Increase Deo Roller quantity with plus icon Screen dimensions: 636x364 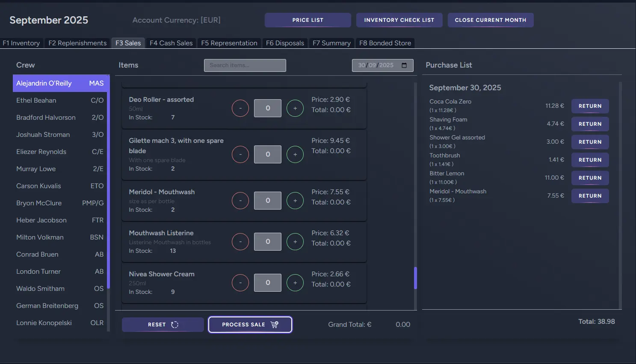[295, 108]
